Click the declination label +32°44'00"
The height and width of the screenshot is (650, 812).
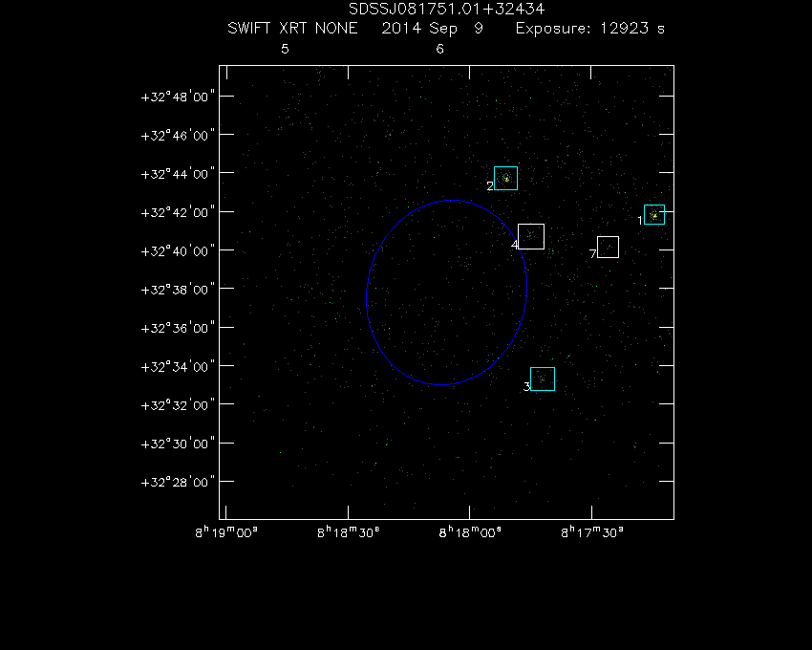[178, 174]
